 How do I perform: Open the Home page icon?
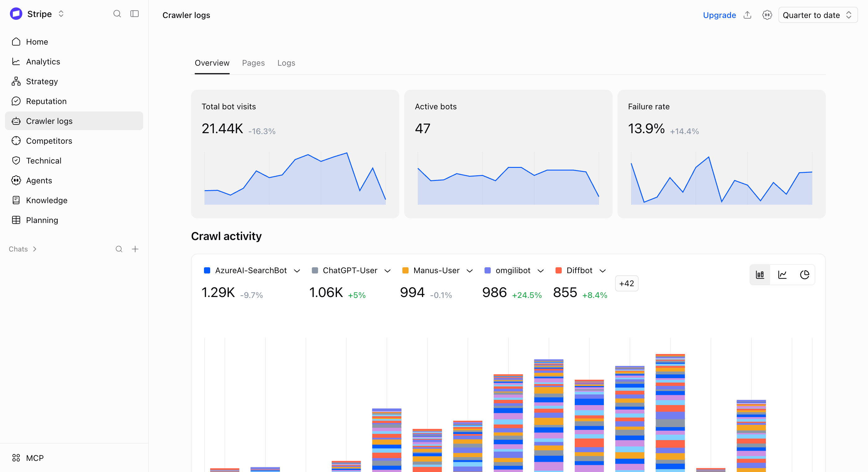[x=16, y=42]
